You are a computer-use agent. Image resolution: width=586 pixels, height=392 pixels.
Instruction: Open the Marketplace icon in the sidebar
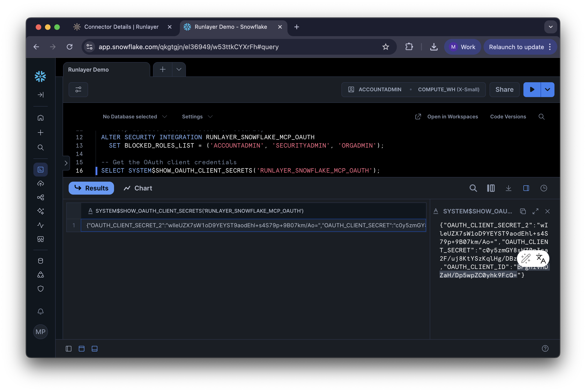point(41,239)
